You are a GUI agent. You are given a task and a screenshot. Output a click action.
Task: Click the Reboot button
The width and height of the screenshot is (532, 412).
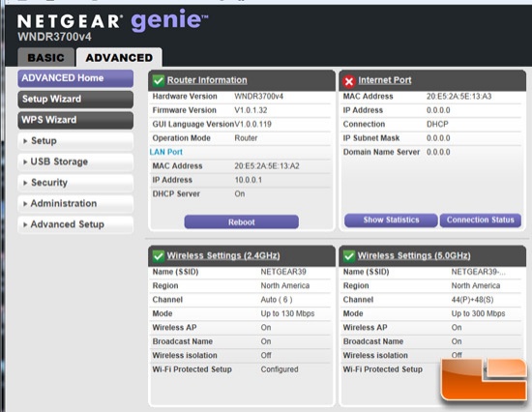(x=241, y=221)
